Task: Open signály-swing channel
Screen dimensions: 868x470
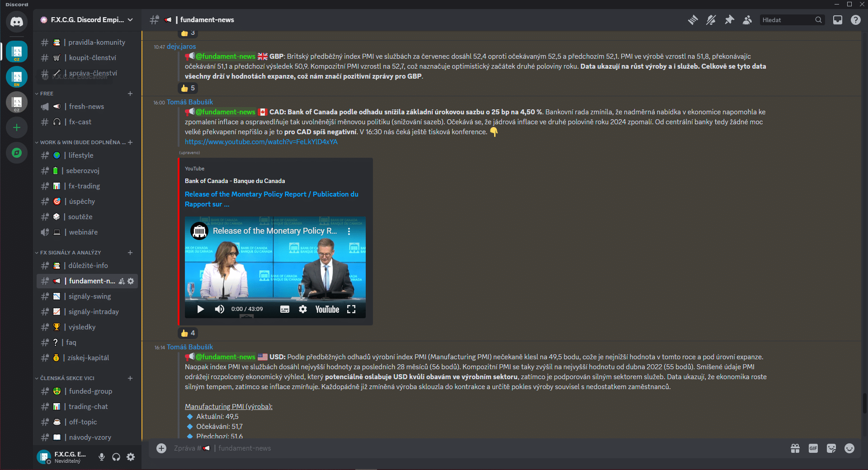Action: click(87, 296)
